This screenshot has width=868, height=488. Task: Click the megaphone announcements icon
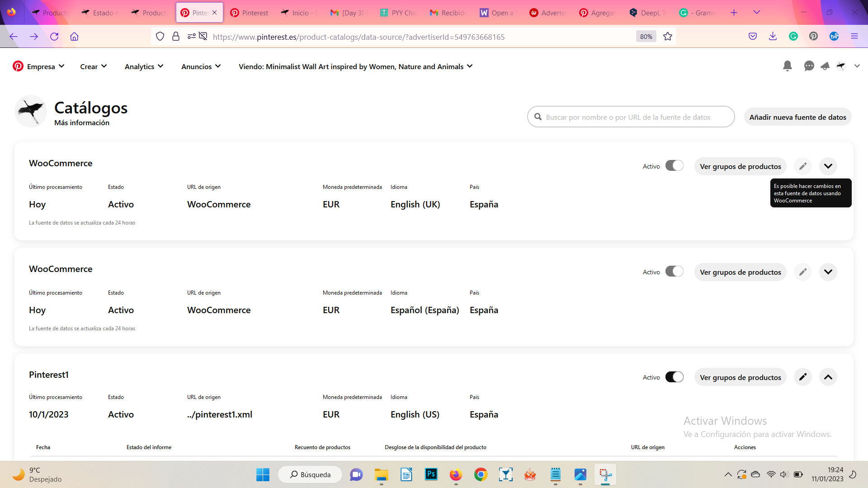pyautogui.click(x=825, y=66)
